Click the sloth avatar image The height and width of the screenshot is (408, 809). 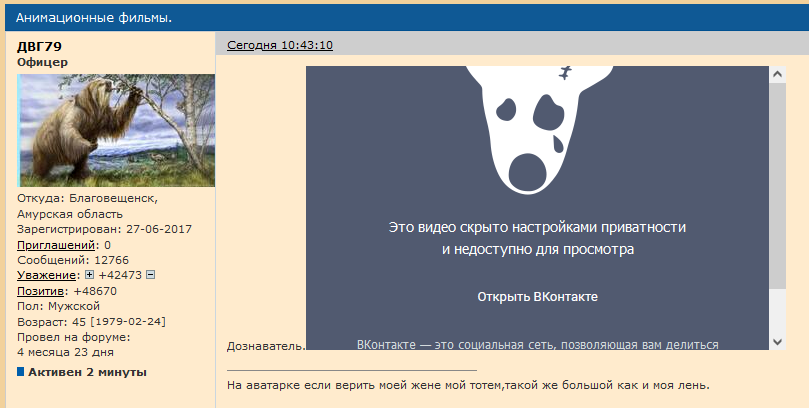pos(116,130)
